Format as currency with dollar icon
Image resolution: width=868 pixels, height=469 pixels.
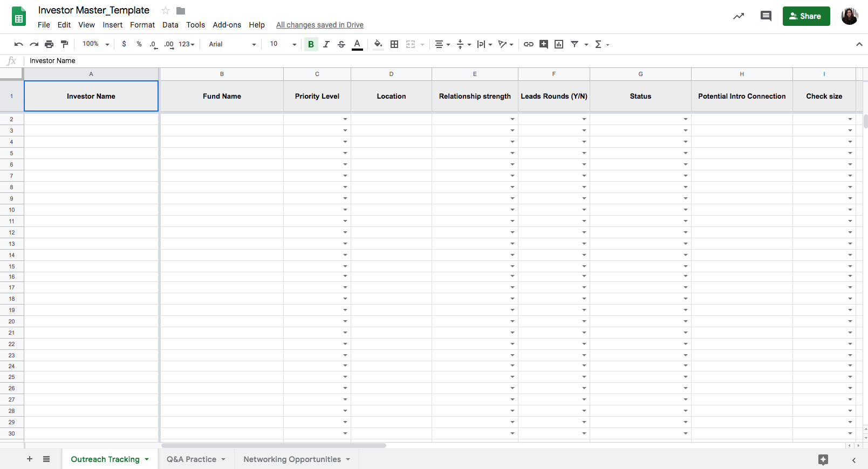click(x=124, y=44)
